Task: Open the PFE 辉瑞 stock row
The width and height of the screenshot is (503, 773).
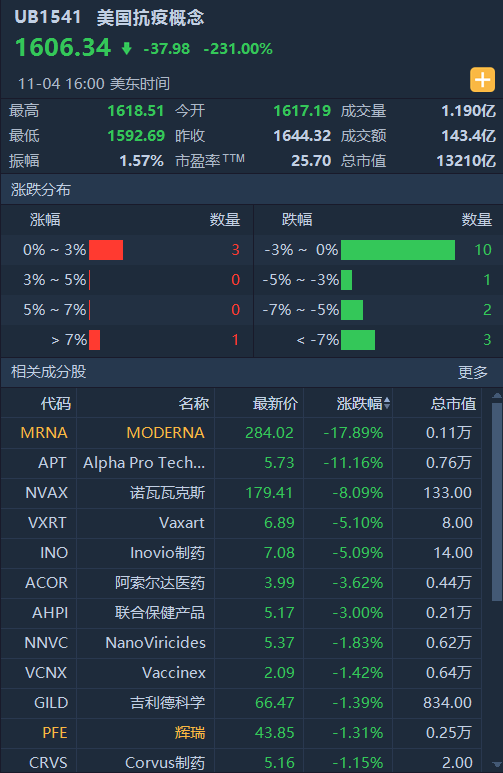Action: (241, 733)
